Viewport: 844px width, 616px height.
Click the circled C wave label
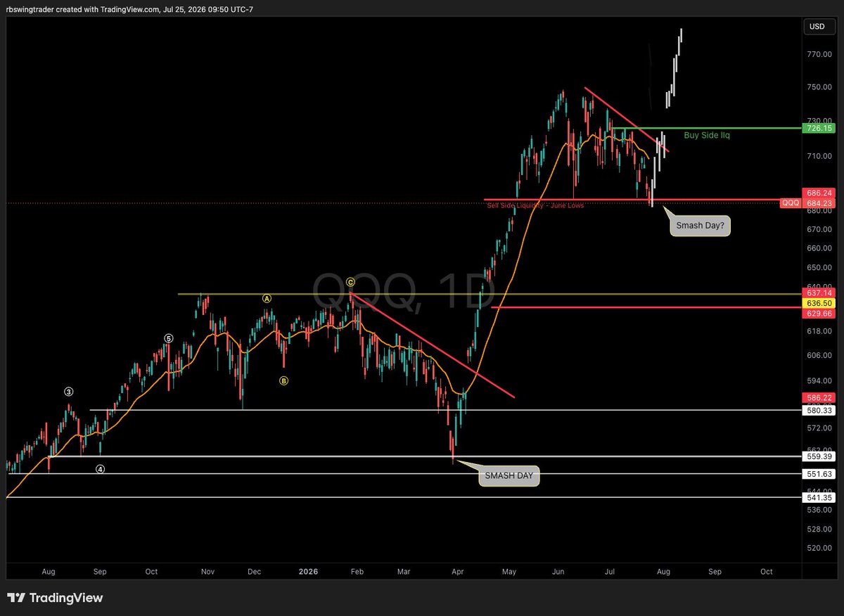point(350,282)
